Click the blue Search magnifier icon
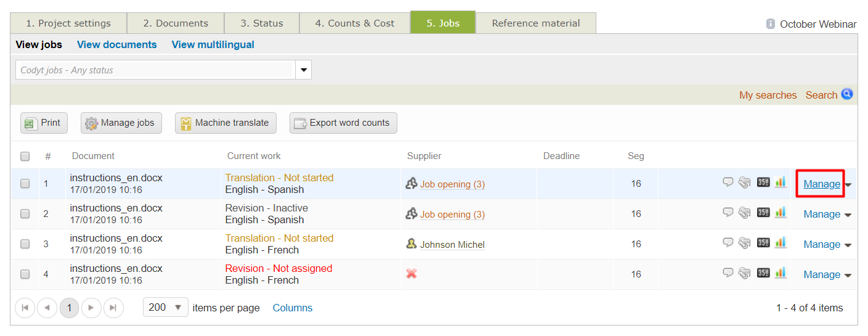 coord(847,94)
